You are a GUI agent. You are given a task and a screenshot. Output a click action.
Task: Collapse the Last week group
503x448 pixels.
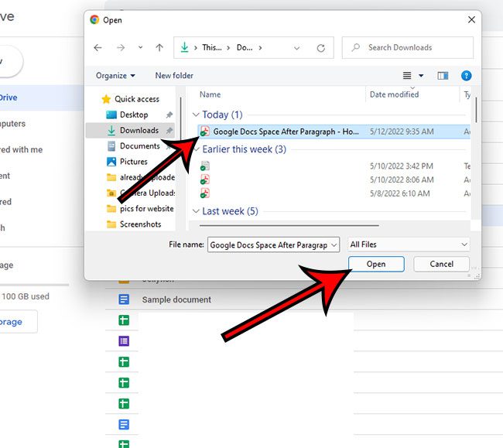[x=196, y=211]
